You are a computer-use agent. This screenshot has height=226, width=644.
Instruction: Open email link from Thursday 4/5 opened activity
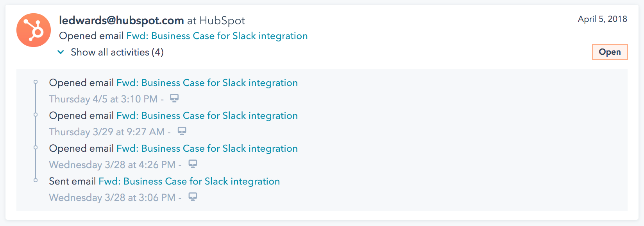(x=207, y=83)
